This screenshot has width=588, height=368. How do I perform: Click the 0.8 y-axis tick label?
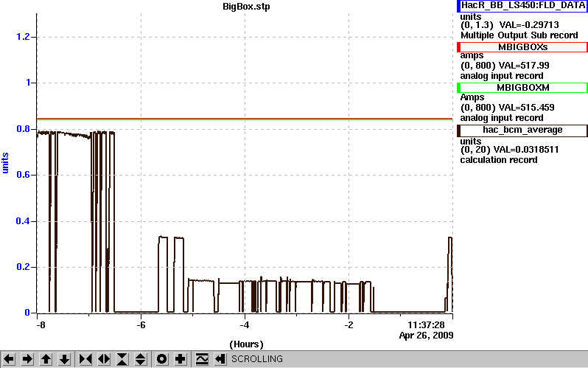(x=24, y=129)
